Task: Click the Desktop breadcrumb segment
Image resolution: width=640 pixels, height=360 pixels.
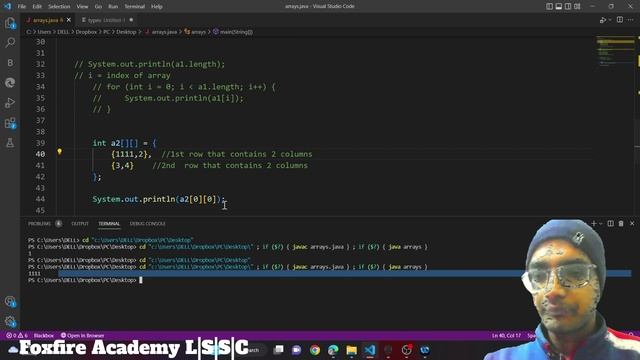Action: click(x=126, y=32)
